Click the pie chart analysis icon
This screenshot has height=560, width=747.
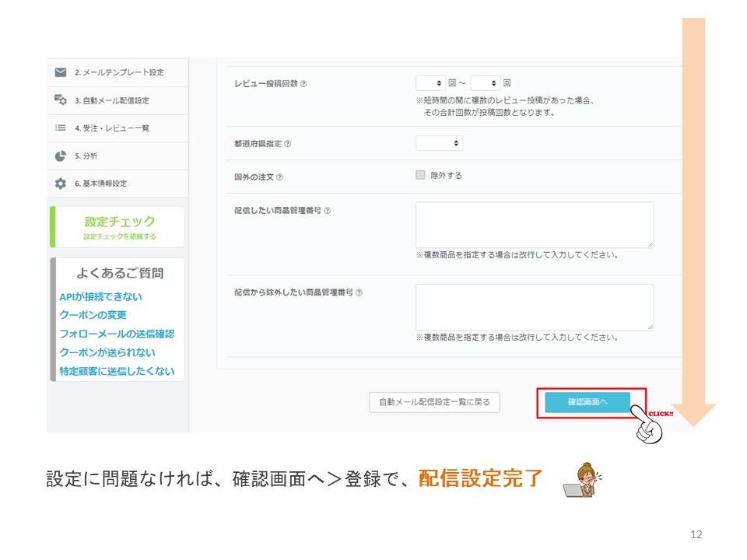tap(61, 156)
